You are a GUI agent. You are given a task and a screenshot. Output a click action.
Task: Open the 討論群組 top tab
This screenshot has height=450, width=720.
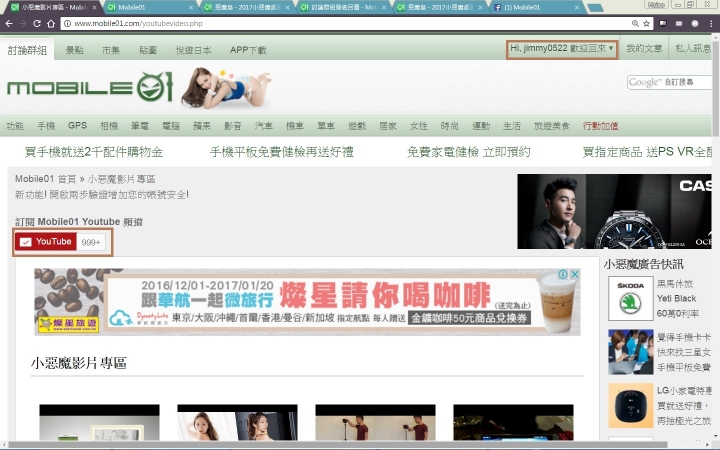pyautogui.click(x=27, y=50)
